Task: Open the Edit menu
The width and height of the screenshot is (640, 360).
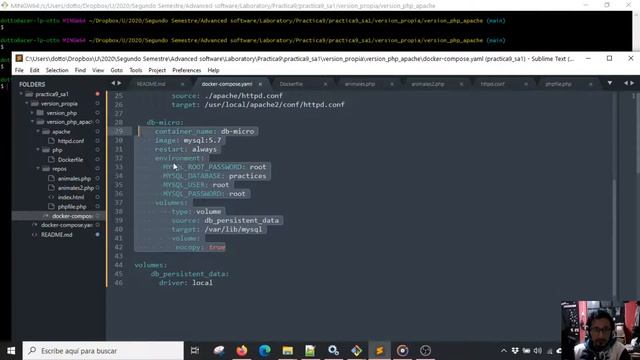Action: pos(35,70)
